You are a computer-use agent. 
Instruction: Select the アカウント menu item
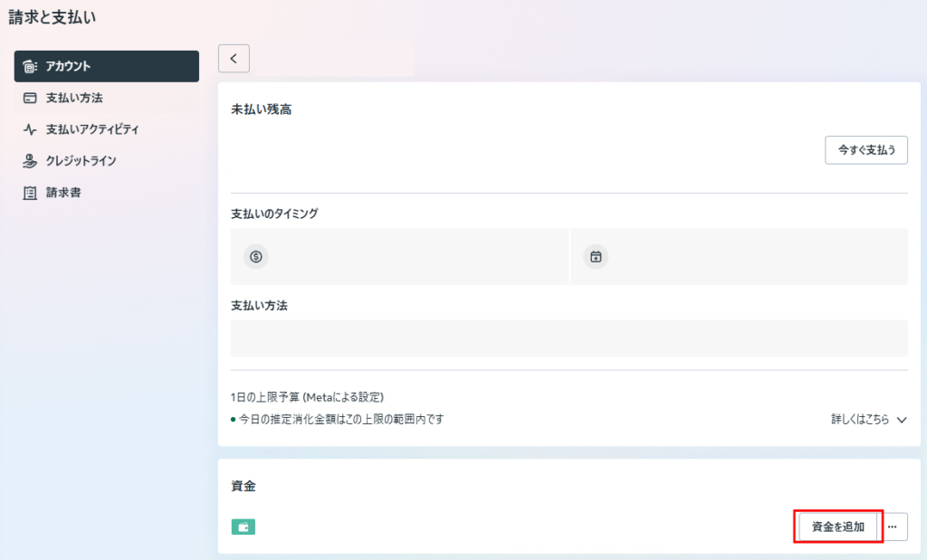click(x=69, y=66)
